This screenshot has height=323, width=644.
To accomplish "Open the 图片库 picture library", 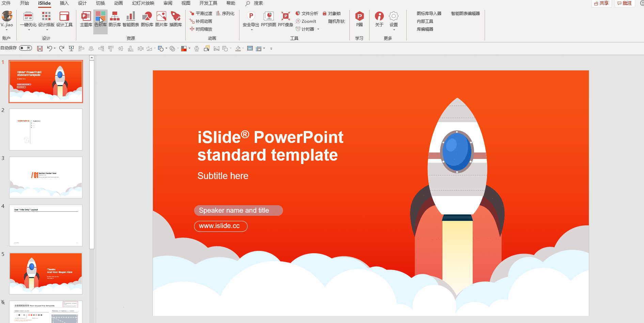I will (x=161, y=19).
